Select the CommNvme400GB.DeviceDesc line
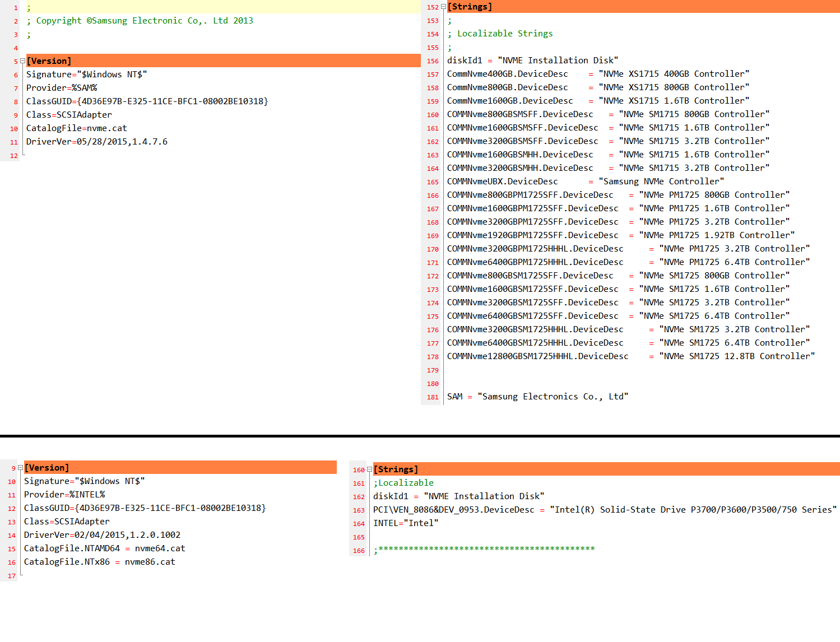The height and width of the screenshot is (642, 840). click(598, 74)
